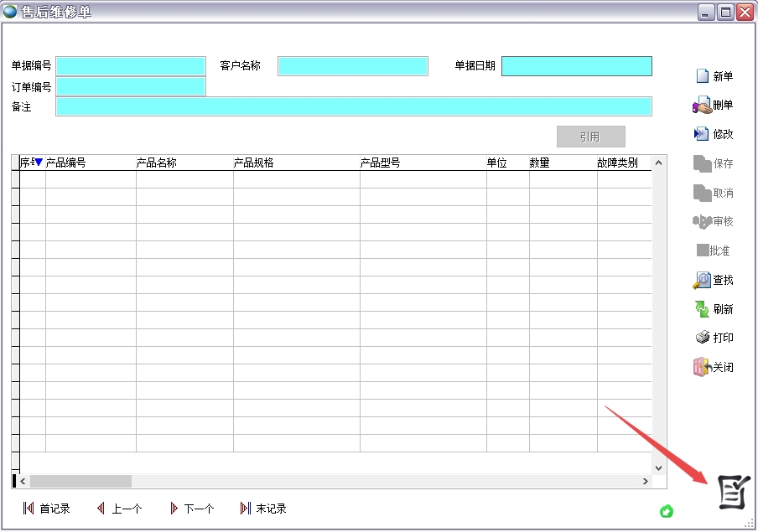758x532 pixels.
Task: Click the horizontal scrollbar thumb
Action: coord(80,482)
